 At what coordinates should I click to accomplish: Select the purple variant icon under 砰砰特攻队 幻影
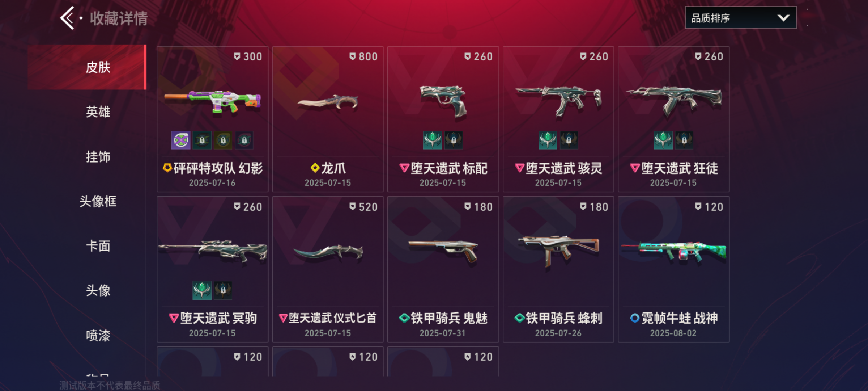[x=181, y=140]
